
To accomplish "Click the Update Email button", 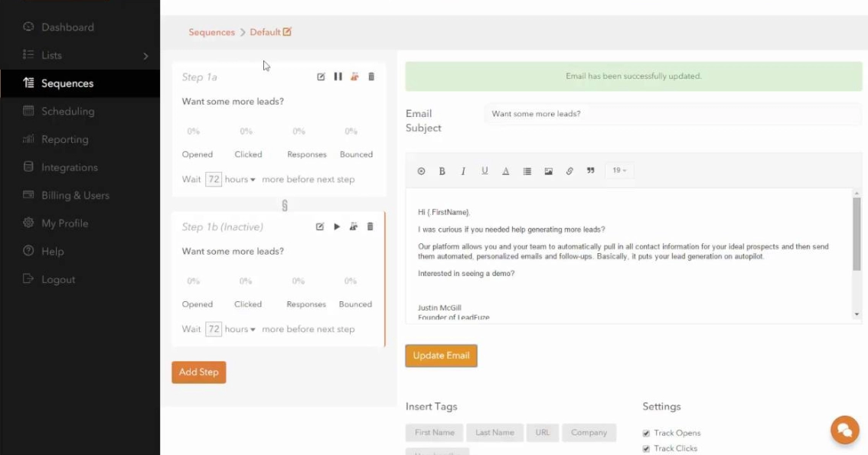I will (x=441, y=356).
